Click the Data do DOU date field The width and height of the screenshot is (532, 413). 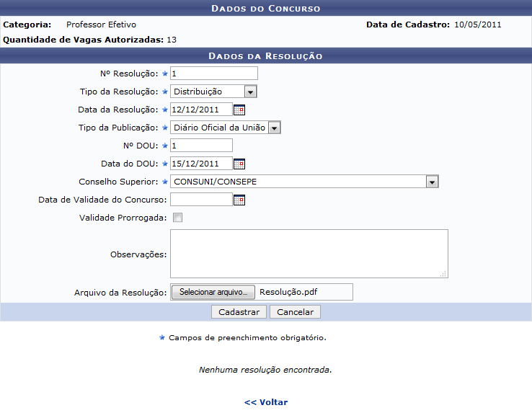coord(201,164)
